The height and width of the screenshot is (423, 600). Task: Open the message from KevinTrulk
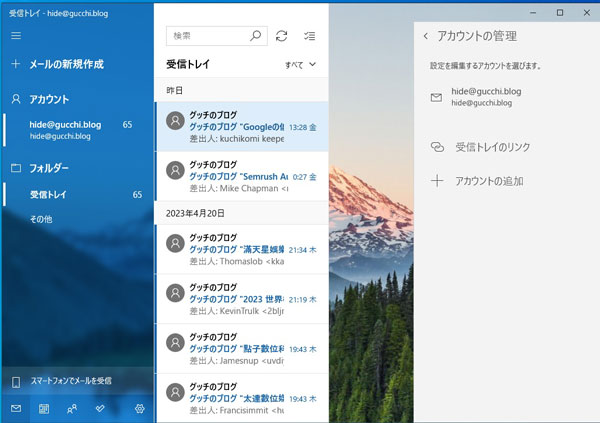point(242,299)
